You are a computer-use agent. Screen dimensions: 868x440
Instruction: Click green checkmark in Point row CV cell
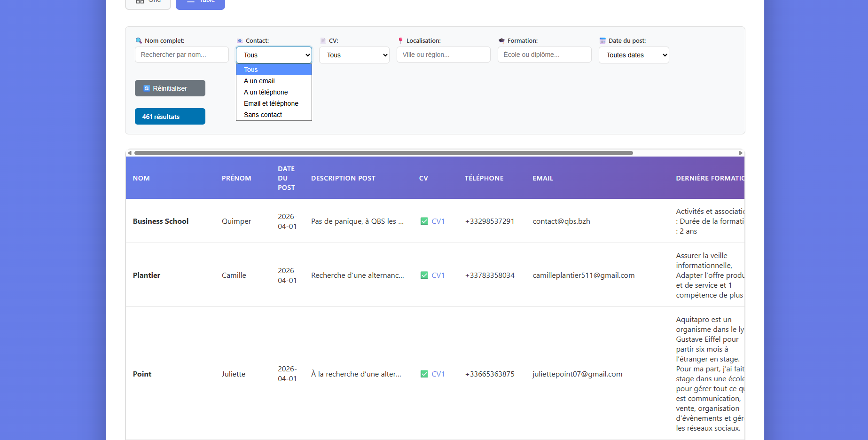[424, 374]
